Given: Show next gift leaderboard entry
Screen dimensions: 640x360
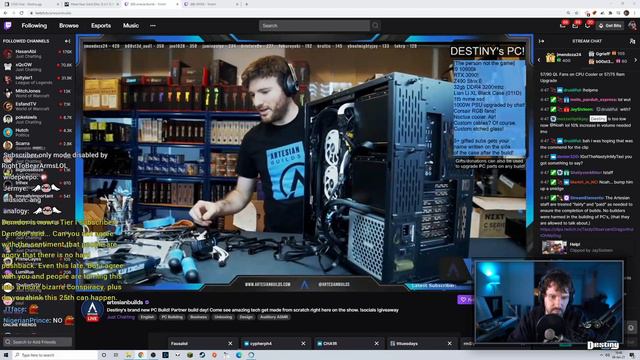Looking at the screenshot, I should tap(636, 60).
